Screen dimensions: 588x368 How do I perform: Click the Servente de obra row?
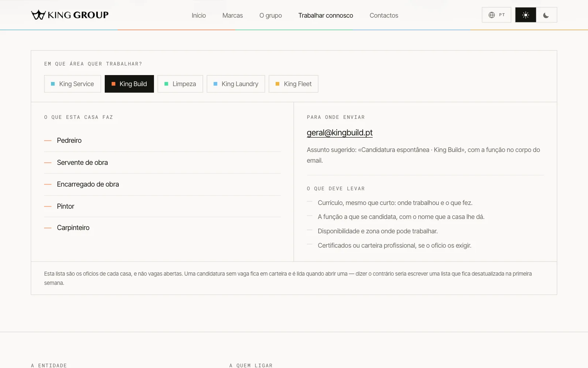pyautogui.click(x=162, y=163)
